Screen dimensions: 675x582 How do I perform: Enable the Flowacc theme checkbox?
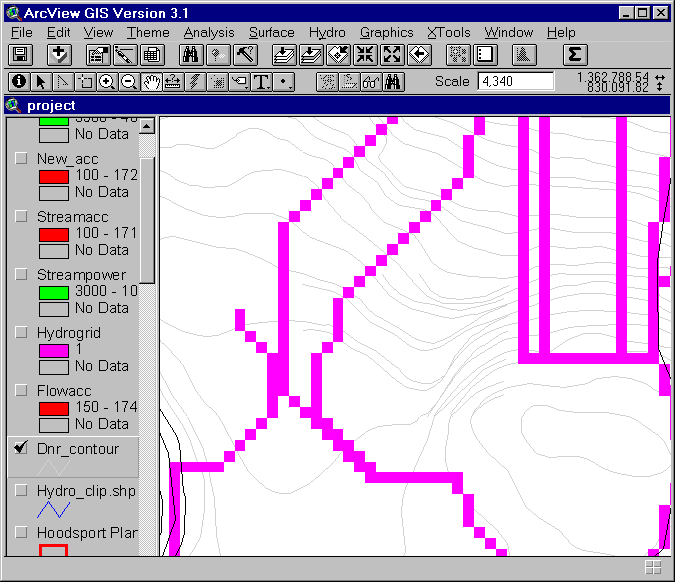(21, 390)
